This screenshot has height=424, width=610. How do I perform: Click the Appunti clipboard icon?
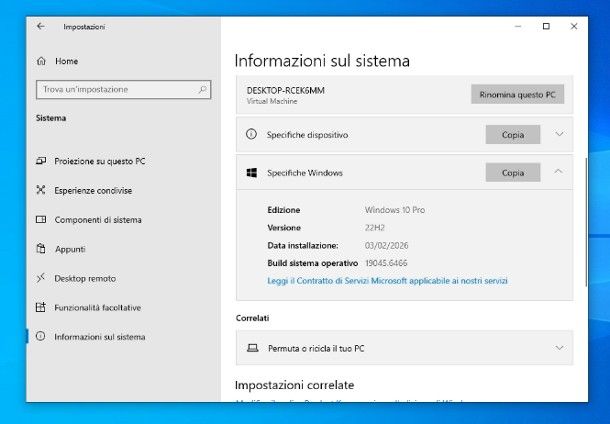click(x=41, y=249)
